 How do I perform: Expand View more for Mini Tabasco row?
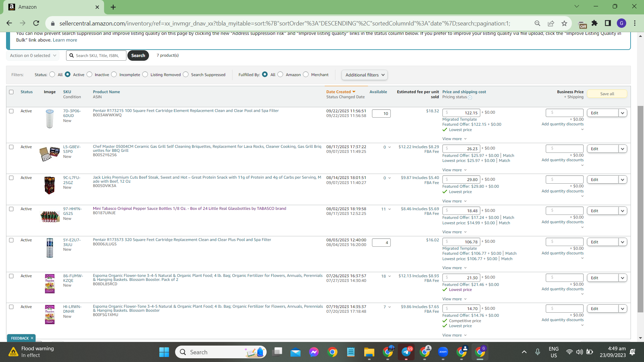click(454, 232)
